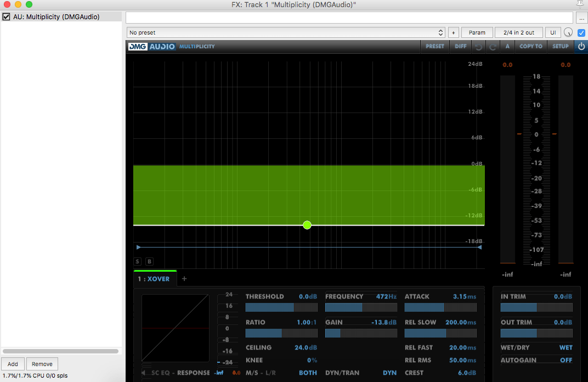The width and height of the screenshot is (588, 382).
Task: Click the B bypass band icon
Action: pyautogui.click(x=149, y=262)
